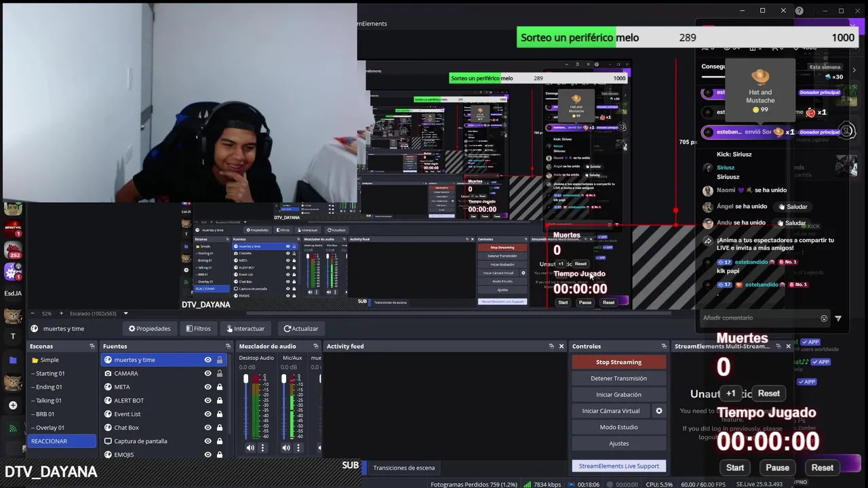Mute the Mic/Aux channel
The image size is (868, 488).
286,447
